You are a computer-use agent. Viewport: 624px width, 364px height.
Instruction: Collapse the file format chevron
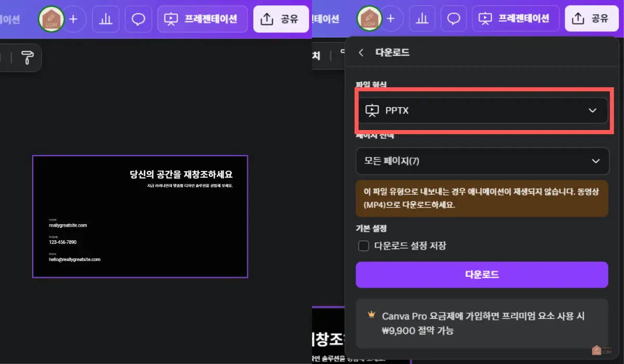(592, 110)
